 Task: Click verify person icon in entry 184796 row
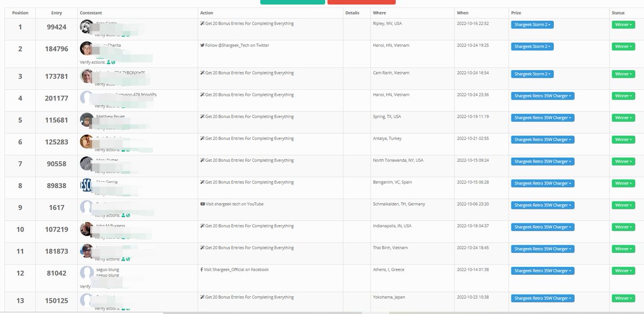pos(109,62)
